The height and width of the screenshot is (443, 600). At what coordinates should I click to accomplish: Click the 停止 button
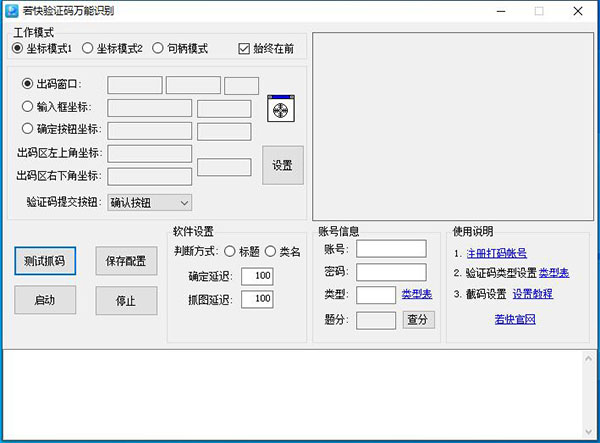[x=126, y=301]
